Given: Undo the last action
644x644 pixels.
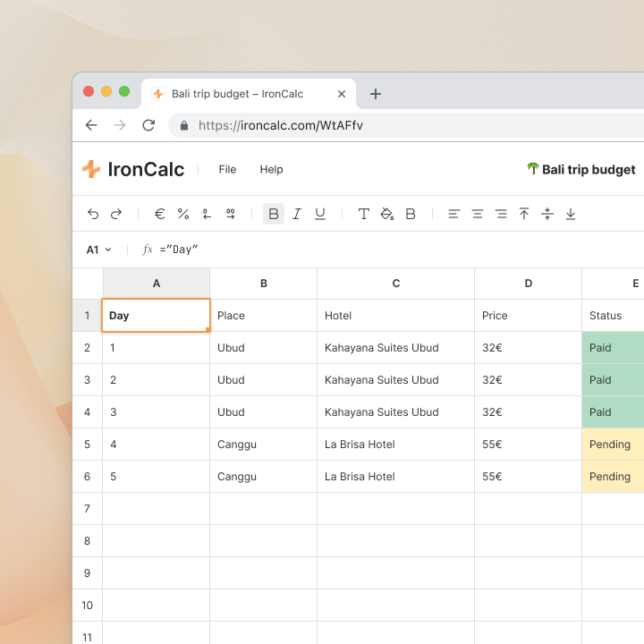Looking at the screenshot, I should click(93, 214).
